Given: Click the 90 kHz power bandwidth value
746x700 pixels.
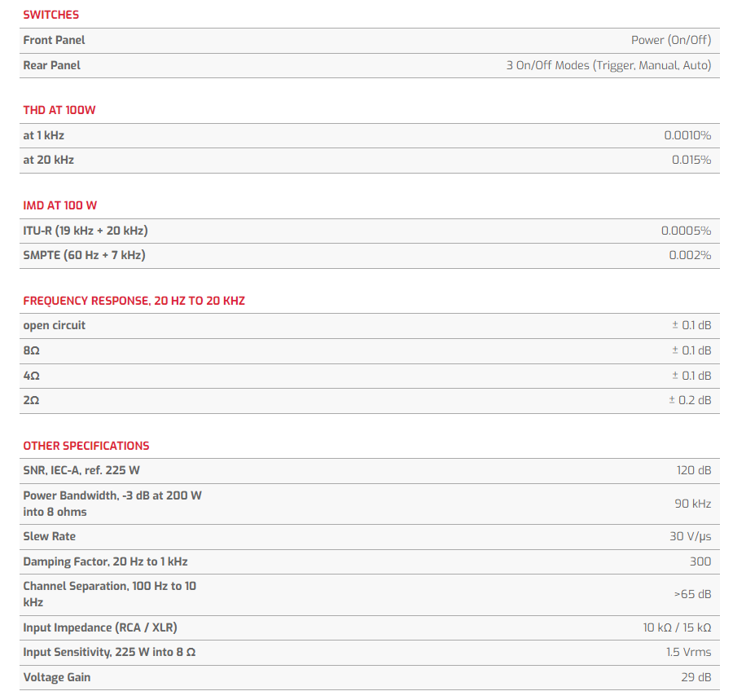Looking at the screenshot, I should click(x=692, y=504).
